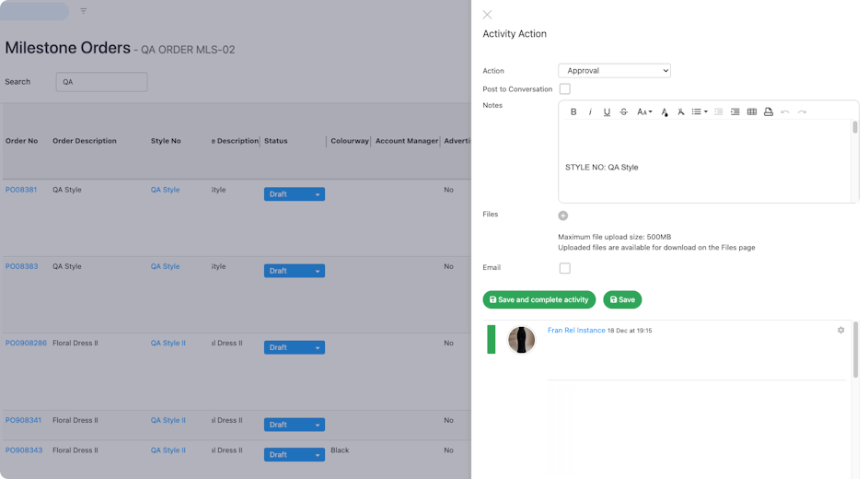This screenshot has width=868, height=479.
Task: Close the Activity Action panel
Action: coord(487,15)
